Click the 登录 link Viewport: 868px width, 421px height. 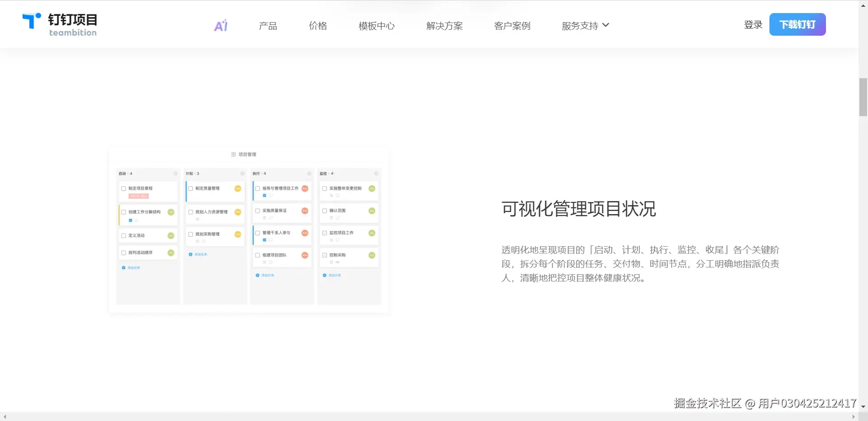(x=753, y=25)
